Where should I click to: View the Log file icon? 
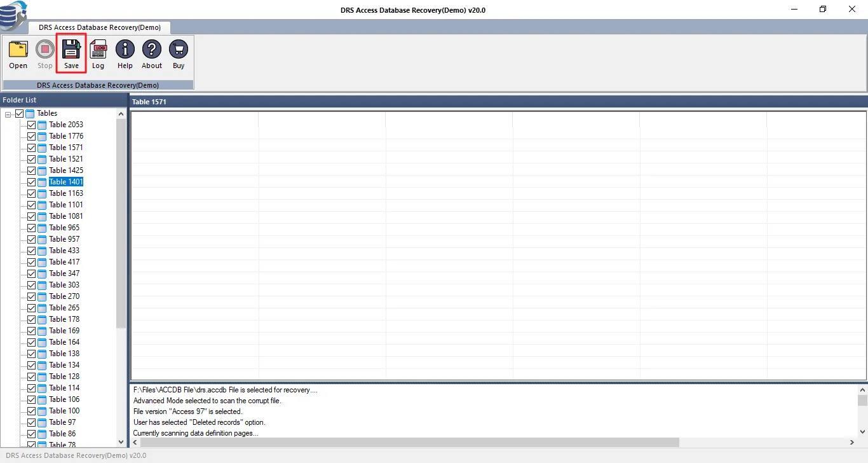click(x=98, y=49)
